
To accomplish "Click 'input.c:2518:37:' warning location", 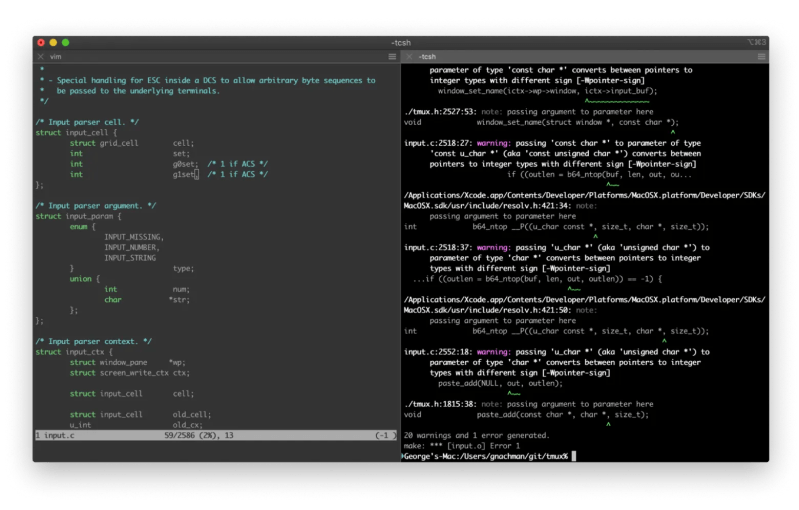I will tap(438, 247).
